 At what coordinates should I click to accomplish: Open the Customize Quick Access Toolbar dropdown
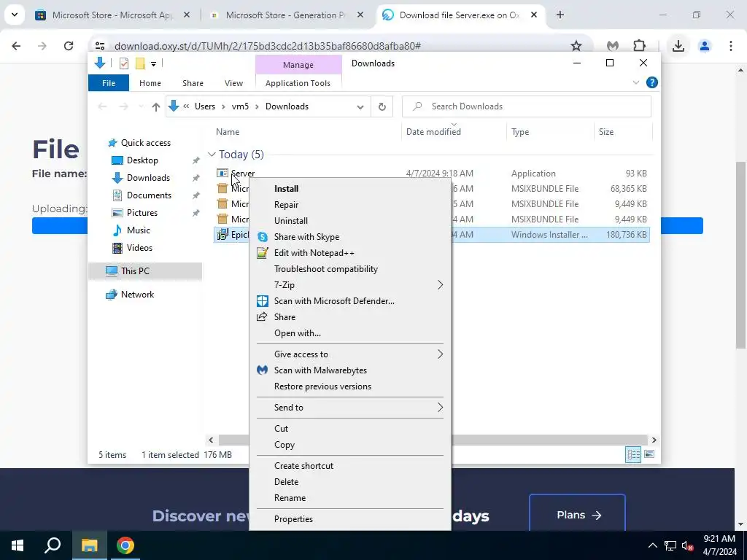[153, 64]
